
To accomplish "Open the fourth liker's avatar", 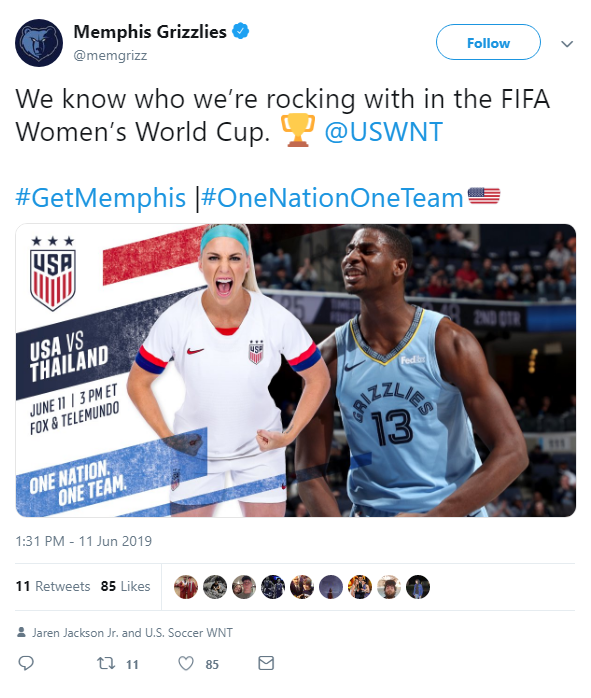I will pyautogui.click(x=273, y=587).
